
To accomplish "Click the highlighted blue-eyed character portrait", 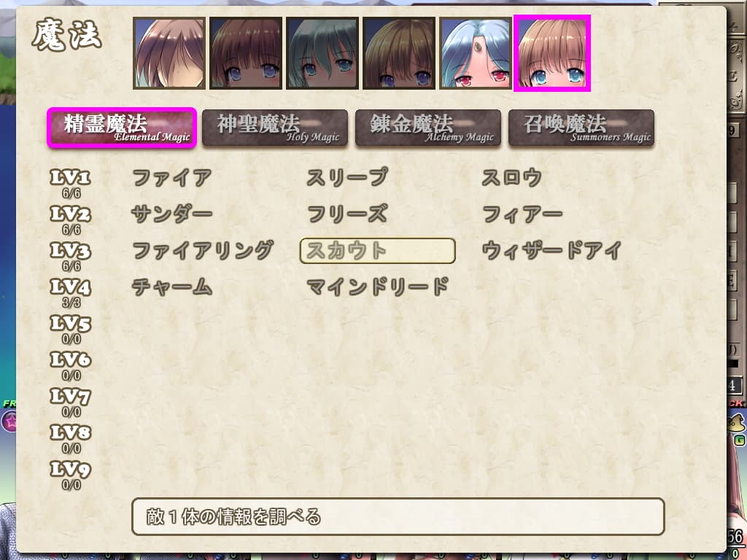I will point(552,53).
